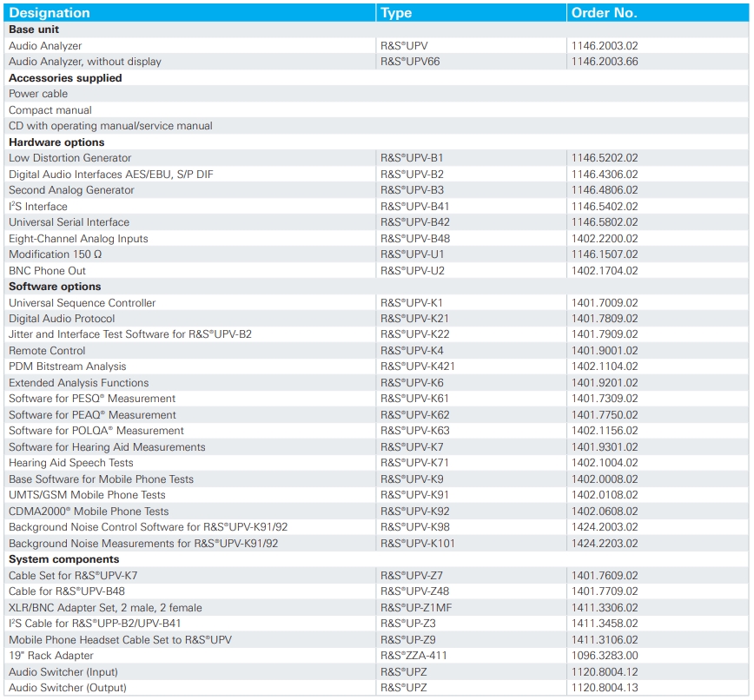Viewport: 754px width, 700px height.
Task: Click the "Hardware options" heading
Action: pyautogui.click(x=56, y=142)
